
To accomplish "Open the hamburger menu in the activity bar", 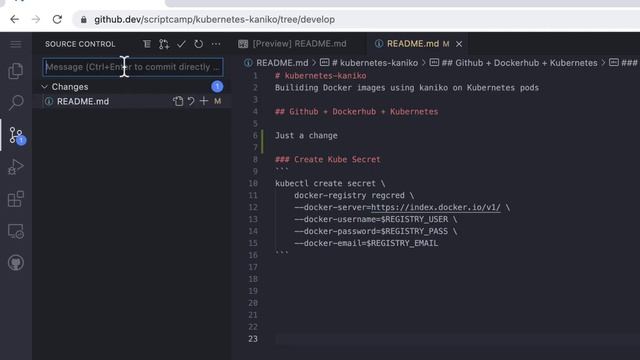I will point(16,44).
